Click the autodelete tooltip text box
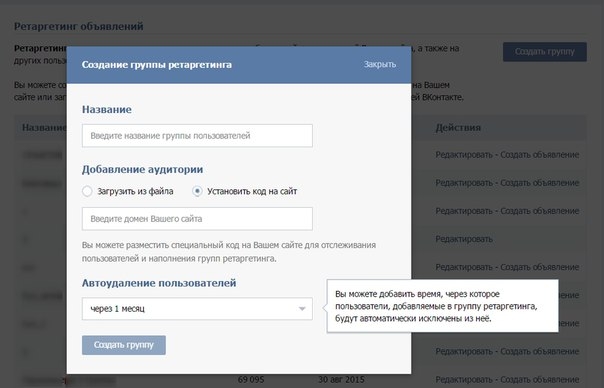The width and height of the screenshot is (604, 388). pos(443,306)
